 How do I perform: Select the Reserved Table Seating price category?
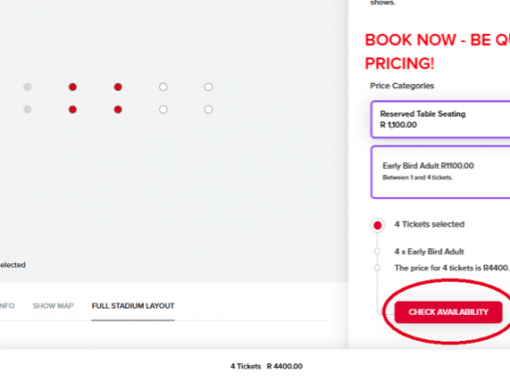pos(440,119)
